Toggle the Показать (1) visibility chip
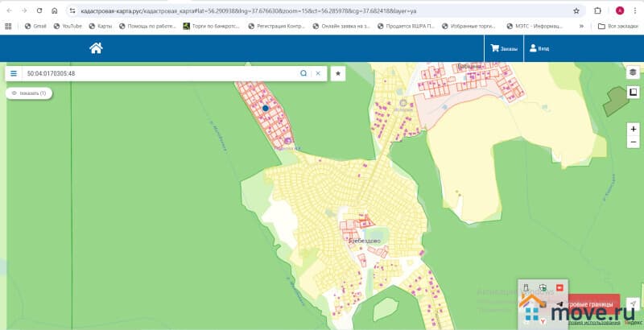 click(x=29, y=93)
